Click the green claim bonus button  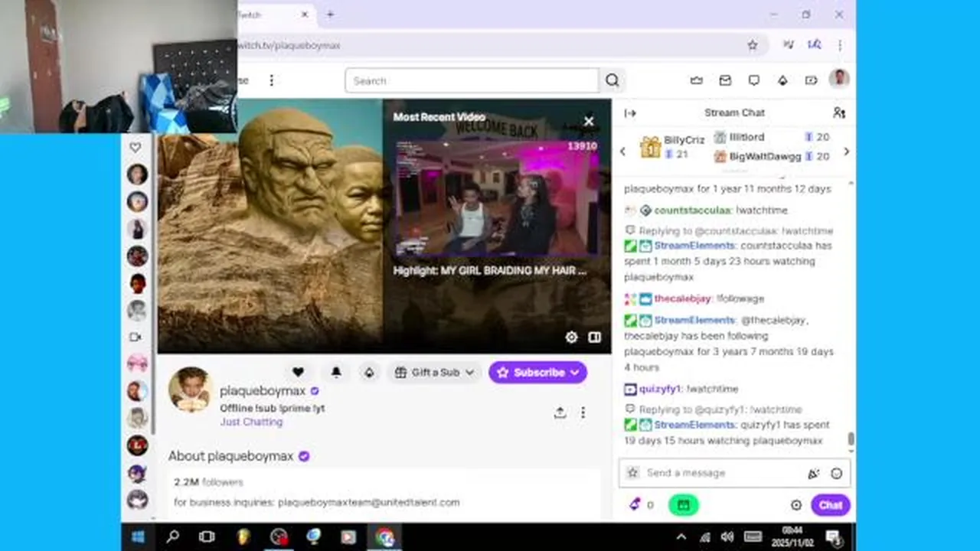click(x=683, y=505)
